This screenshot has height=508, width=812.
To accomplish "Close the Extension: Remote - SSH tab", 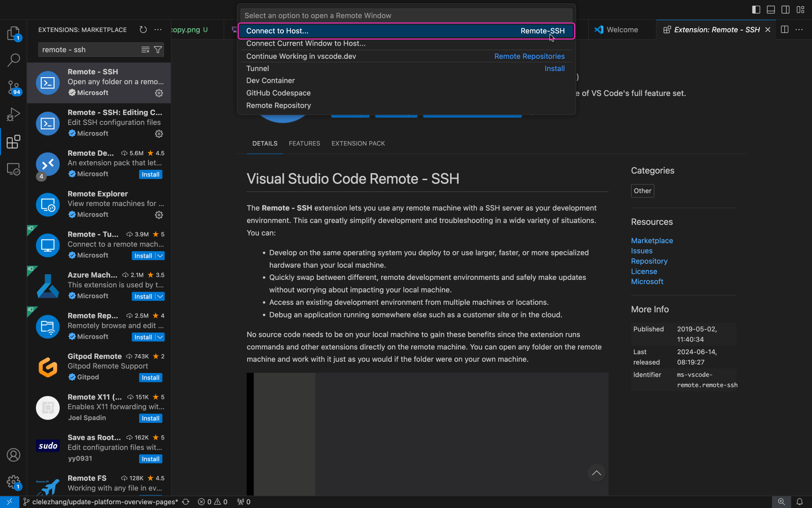I will click(768, 30).
